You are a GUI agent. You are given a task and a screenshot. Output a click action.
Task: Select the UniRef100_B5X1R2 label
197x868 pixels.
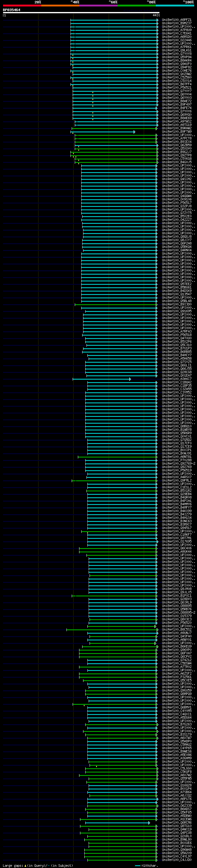click(x=176, y=491)
